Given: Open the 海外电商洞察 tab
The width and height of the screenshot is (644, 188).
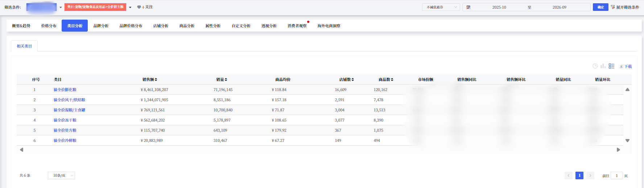Looking at the screenshot, I should [329, 26].
